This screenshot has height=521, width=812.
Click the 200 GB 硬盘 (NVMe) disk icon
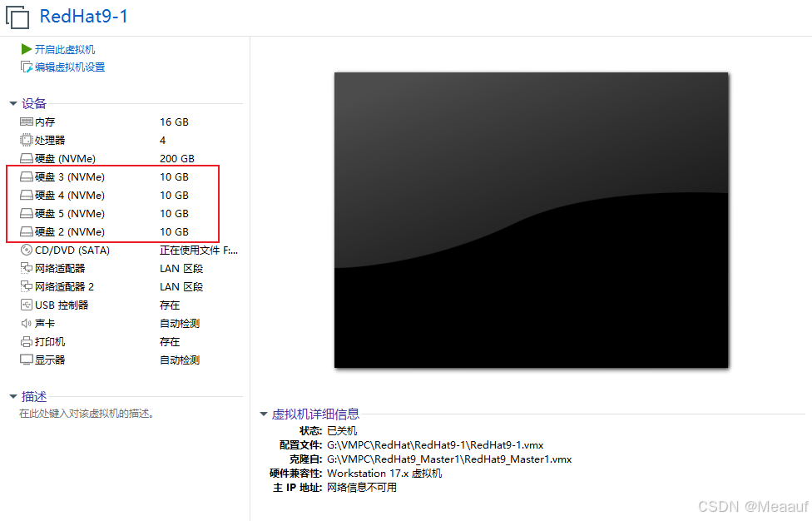(x=27, y=158)
